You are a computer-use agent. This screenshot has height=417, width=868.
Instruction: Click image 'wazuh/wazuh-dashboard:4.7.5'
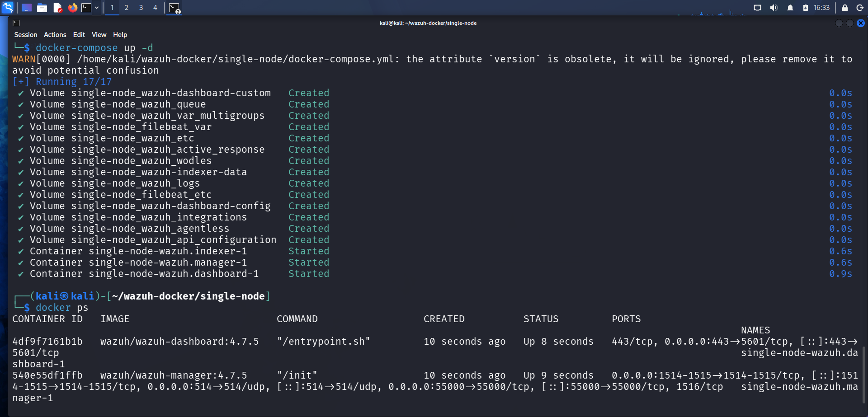coord(179,342)
